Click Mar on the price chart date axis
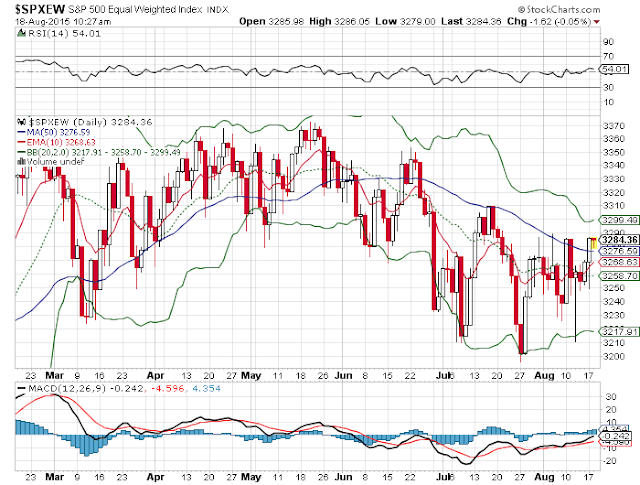This screenshot has height=485, width=640. 55,375
